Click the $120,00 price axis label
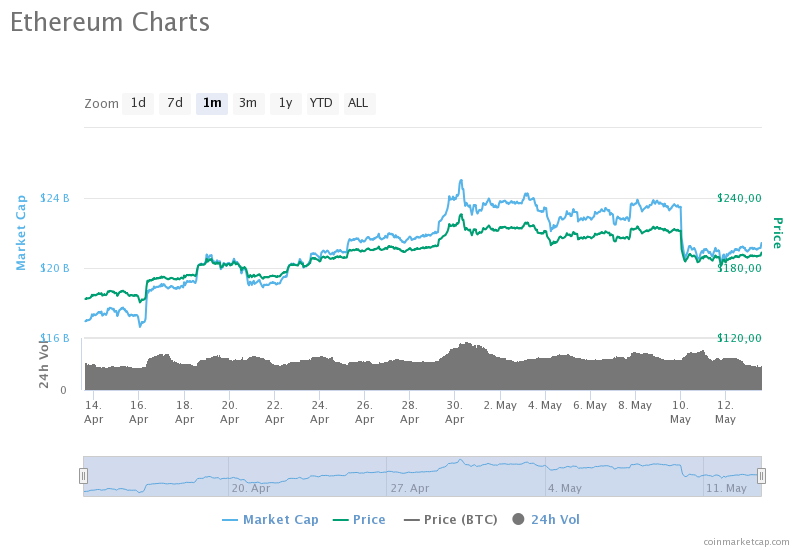This screenshot has height=550, width=800. (739, 338)
